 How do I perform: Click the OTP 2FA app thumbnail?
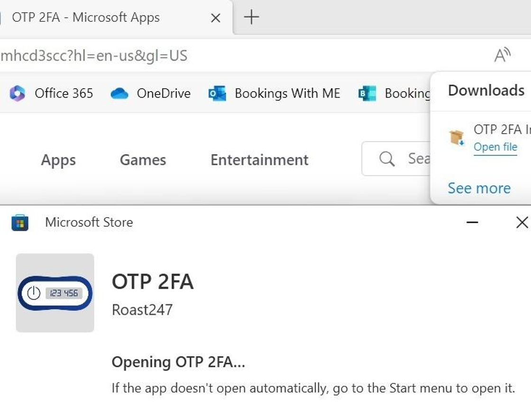(x=55, y=293)
